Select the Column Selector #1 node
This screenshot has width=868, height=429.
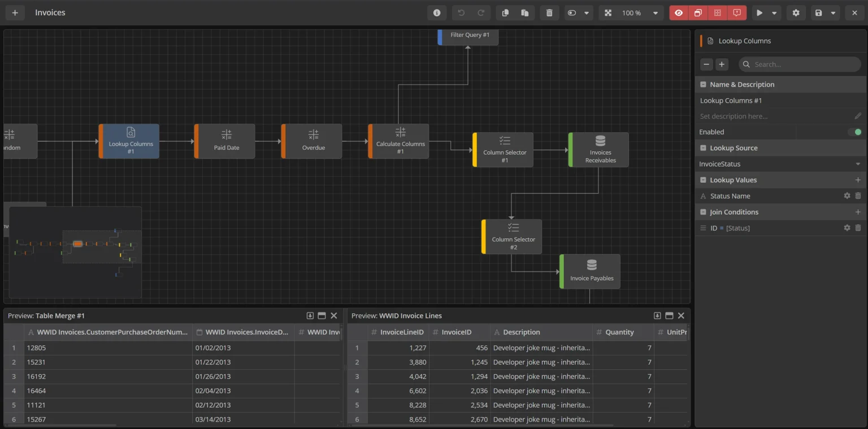click(x=503, y=150)
